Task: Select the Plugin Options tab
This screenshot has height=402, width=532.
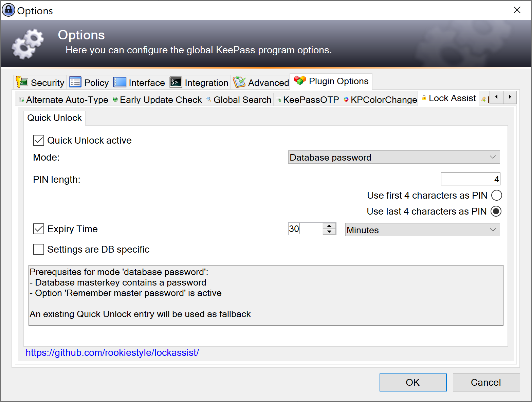Action: 331,81
